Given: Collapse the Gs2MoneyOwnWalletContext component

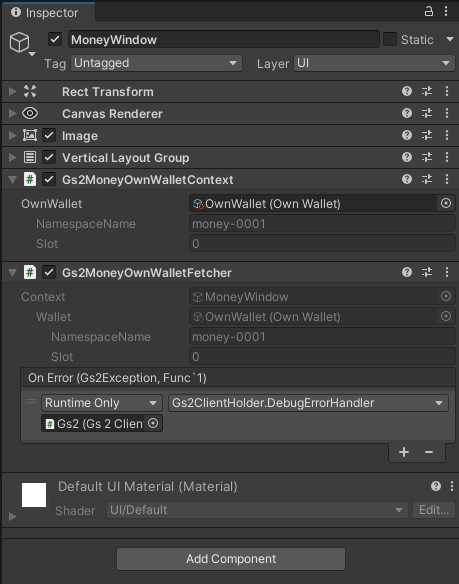Looking at the screenshot, I should tap(13, 180).
